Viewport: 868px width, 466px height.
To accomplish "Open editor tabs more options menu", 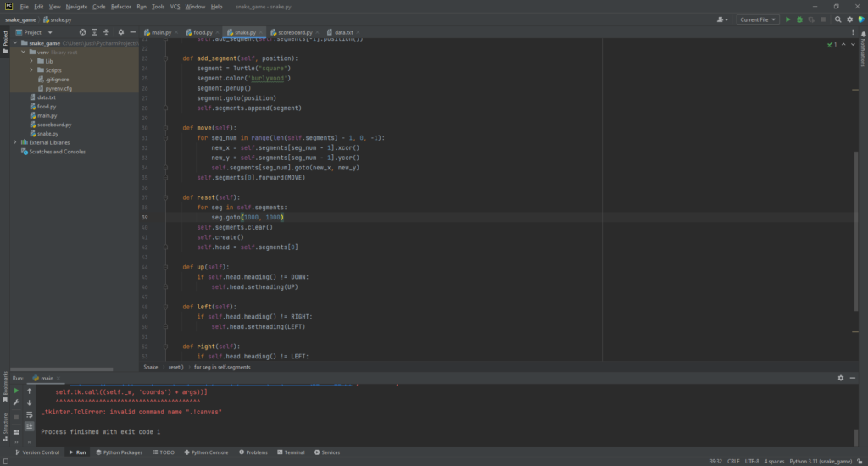I will 853,32.
